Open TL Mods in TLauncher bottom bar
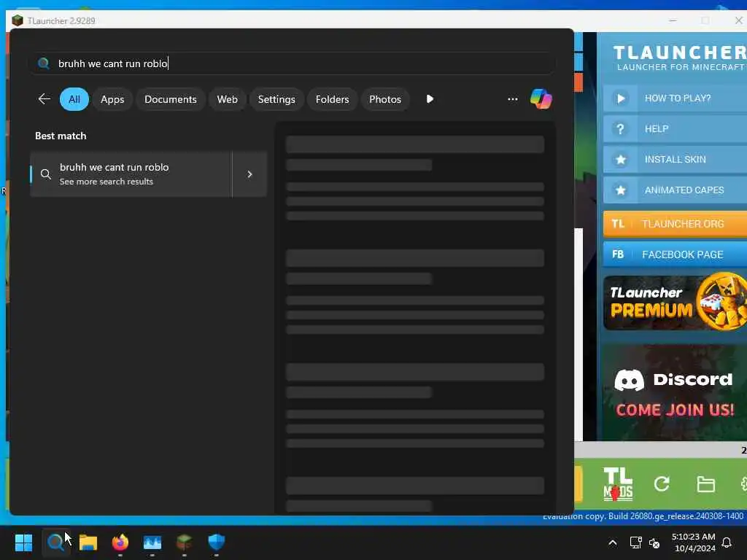 (x=618, y=484)
